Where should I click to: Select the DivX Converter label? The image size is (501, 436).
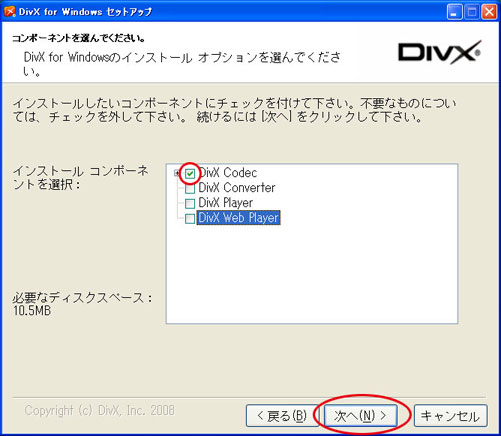click(x=237, y=188)
